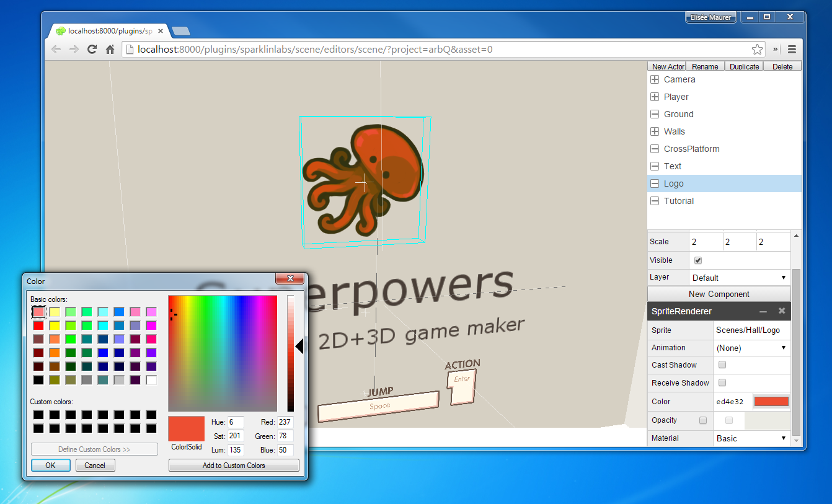Click the Red value field

click(285, 422)
